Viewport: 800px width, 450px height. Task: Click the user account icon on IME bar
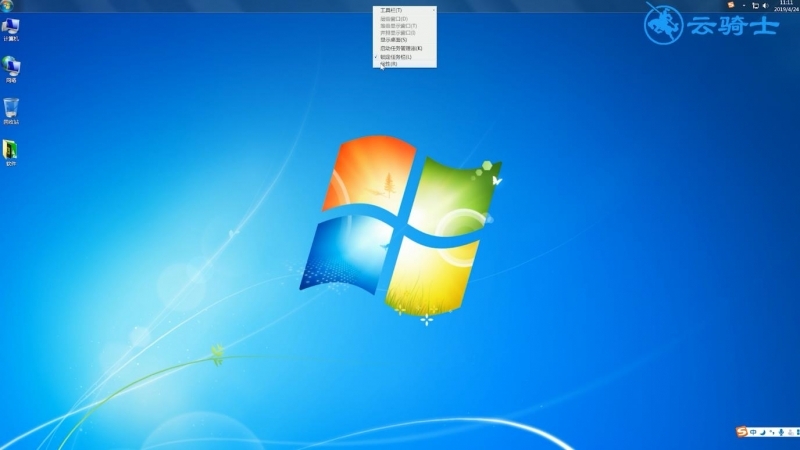point(790,432)
